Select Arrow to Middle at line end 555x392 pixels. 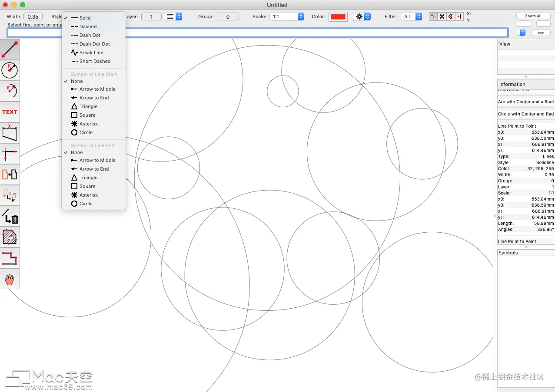93,160
